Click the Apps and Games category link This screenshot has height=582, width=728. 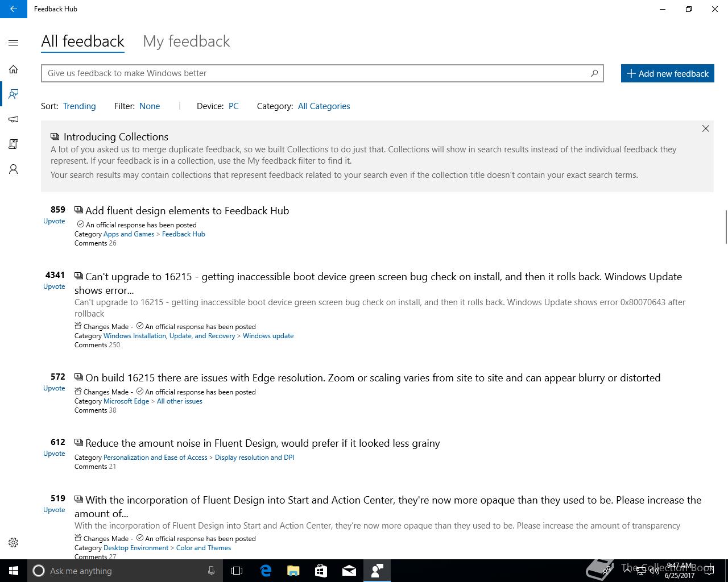tap(129, 234)
